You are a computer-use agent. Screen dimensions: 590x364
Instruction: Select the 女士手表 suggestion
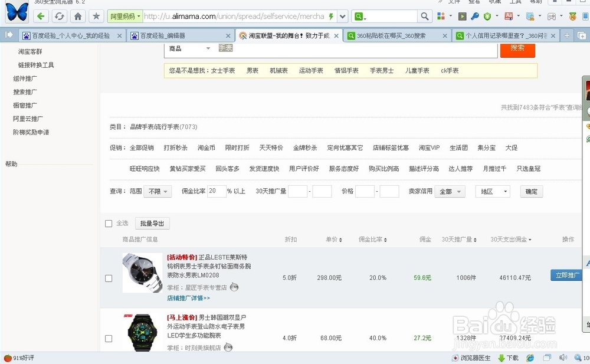[223, 70]
